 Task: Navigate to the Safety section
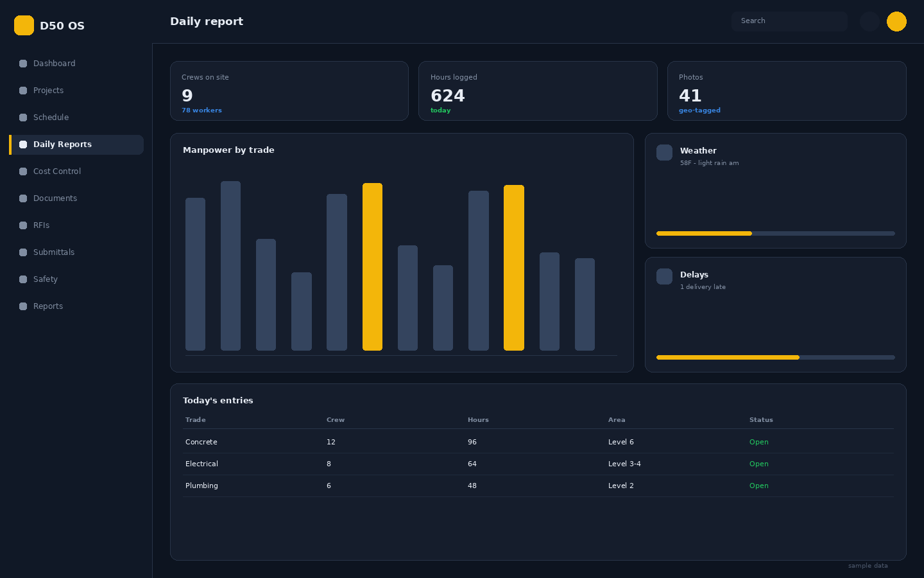tap(76, 279)
